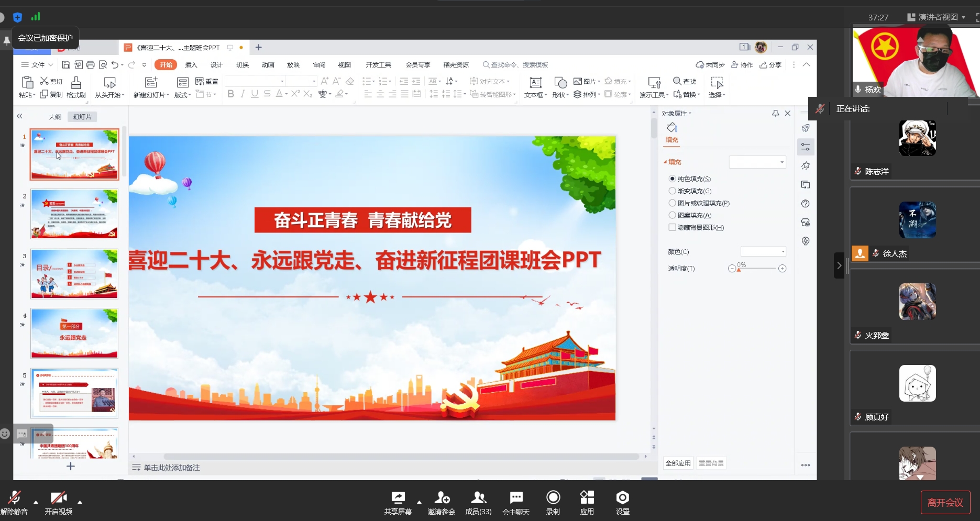Open the Color (颜色) dropdown
This screenshot has height=521, width=980.
pos(763,252)
